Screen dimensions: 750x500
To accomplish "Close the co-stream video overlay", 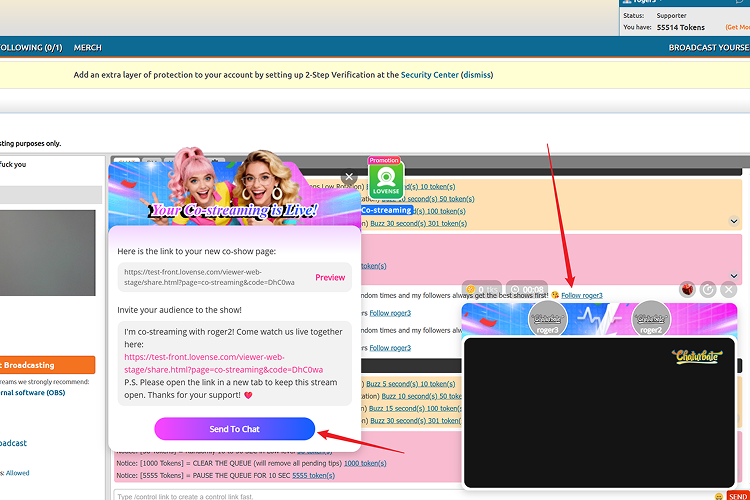I will tap(728, 289).
